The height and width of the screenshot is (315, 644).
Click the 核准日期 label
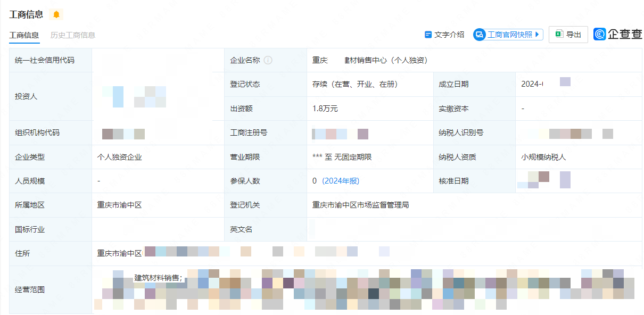tap(453, 181)
